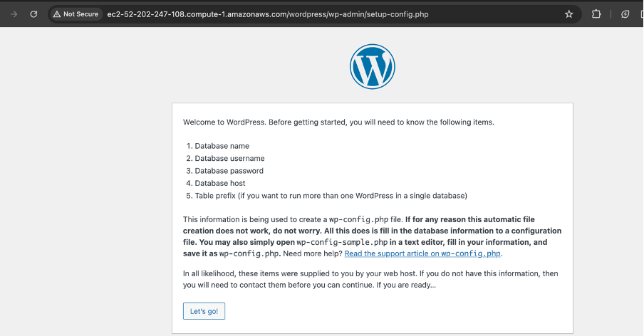Click the cut-off icon at toolbar's right edge
The image size is (644, 336).
641,14
